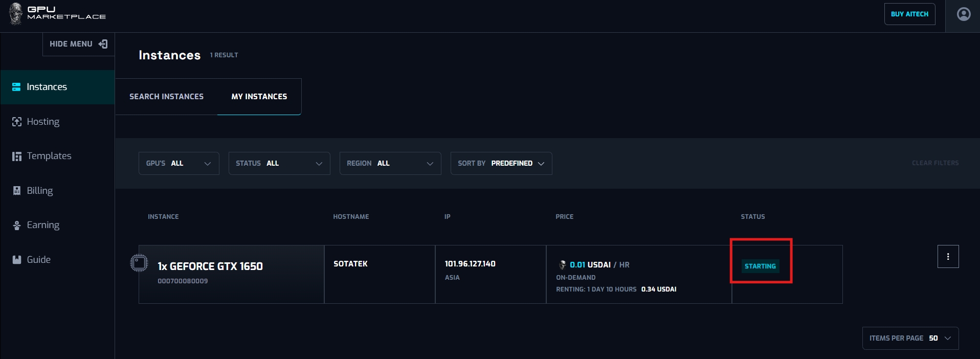Click the Earning sidebar icon
This screenshot has height=359, width=980.
[16, 225]
